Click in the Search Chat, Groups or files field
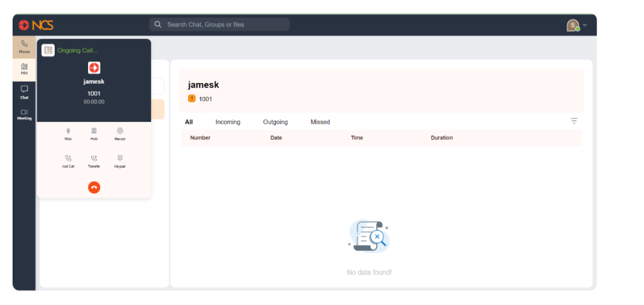This screenshot has width=644, height=305. click(x=219, y=25)
